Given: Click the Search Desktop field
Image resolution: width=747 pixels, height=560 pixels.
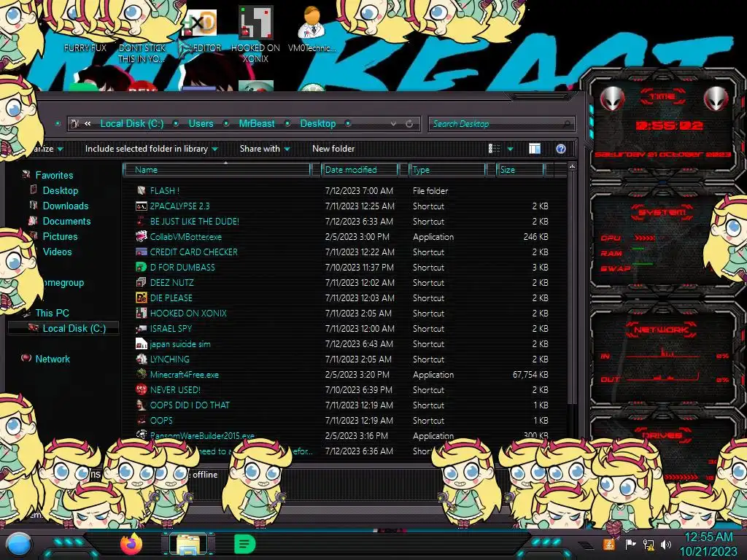Looking at the screenshot, I should [x=501, y=124].
